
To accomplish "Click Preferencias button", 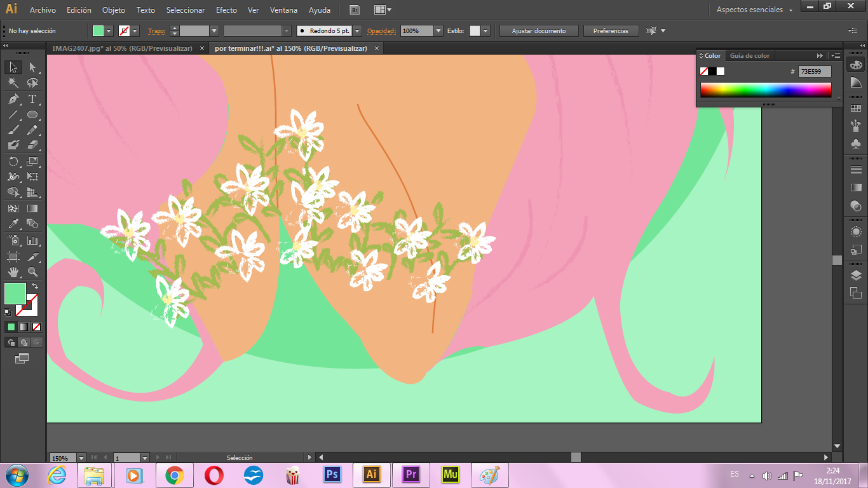I will [x=611, y=30].
